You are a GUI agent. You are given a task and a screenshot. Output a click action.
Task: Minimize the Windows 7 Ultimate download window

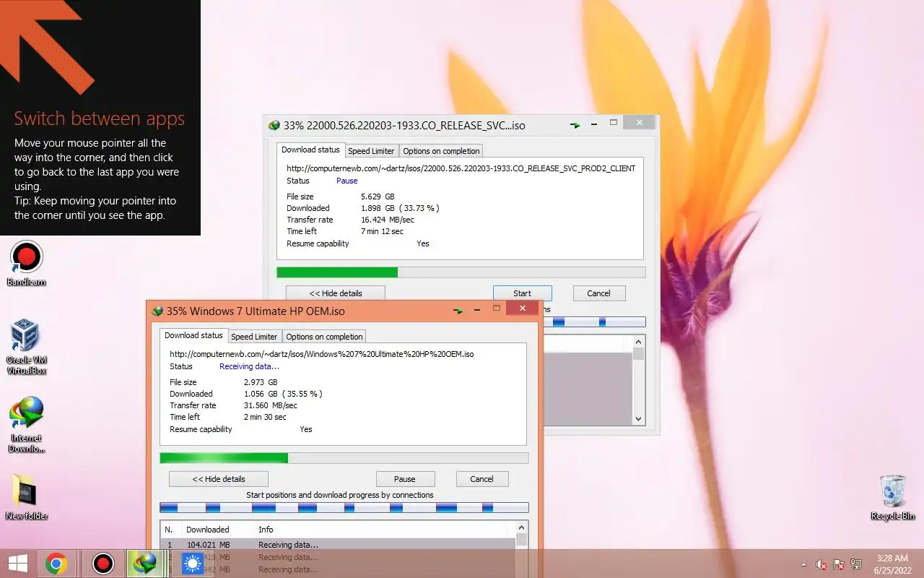coord(477,311)
